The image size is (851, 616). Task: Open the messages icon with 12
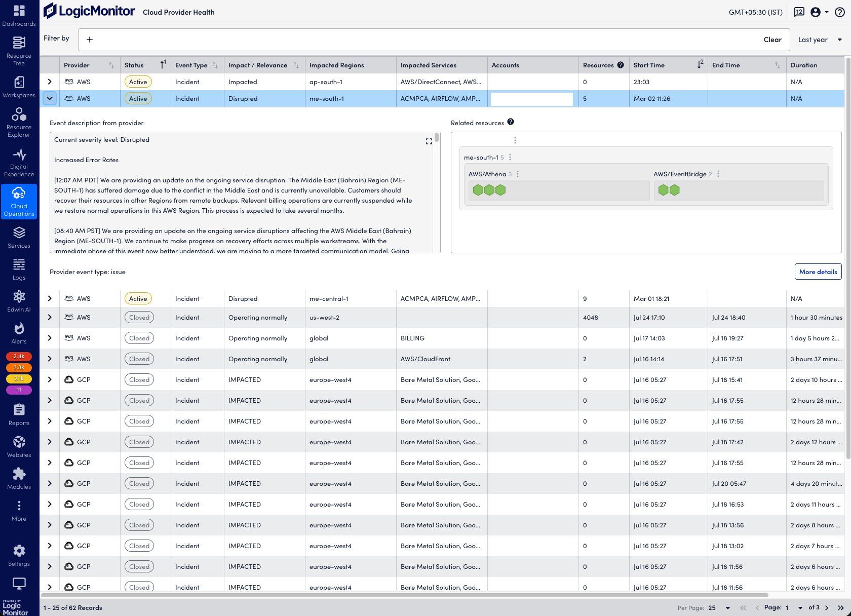point(799,12)
